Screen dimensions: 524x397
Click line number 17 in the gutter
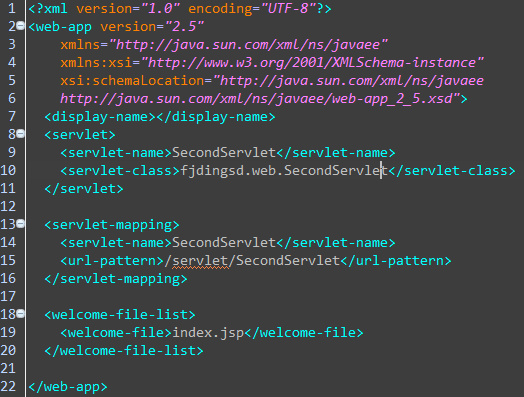tap(8, 297)
